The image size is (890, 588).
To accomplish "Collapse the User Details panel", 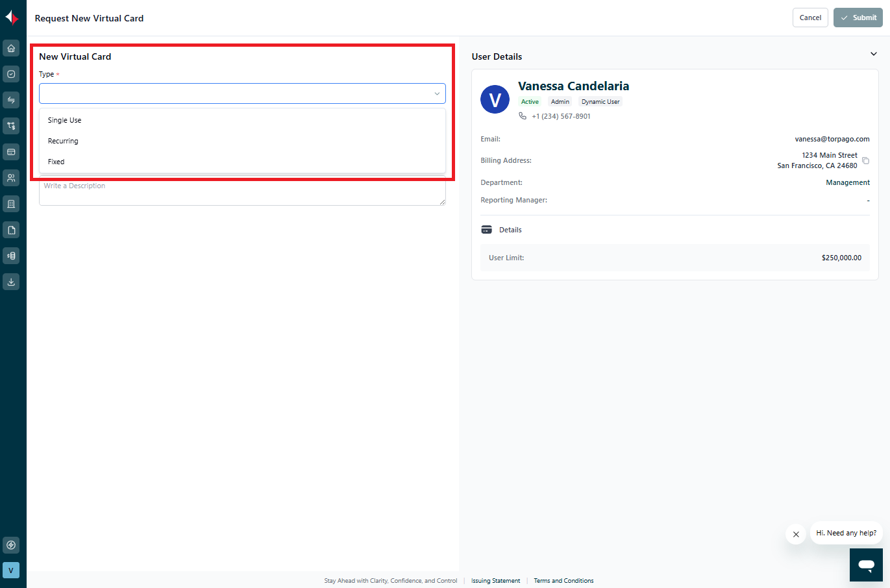I will point(873,54).
